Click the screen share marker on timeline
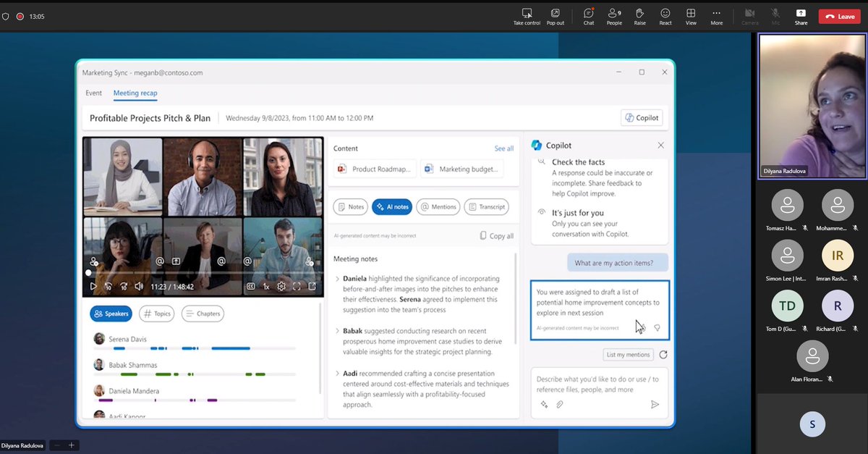 [176, 261]
